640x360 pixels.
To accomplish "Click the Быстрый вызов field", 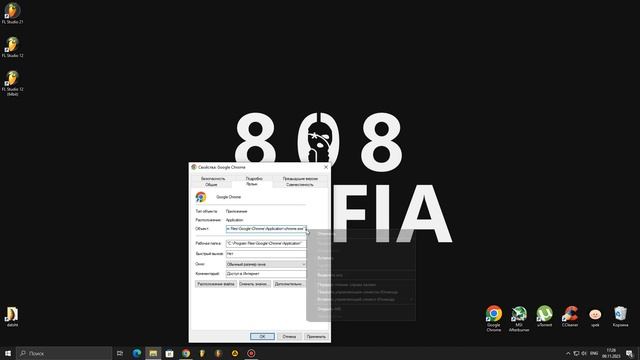I will pos(266,254).
